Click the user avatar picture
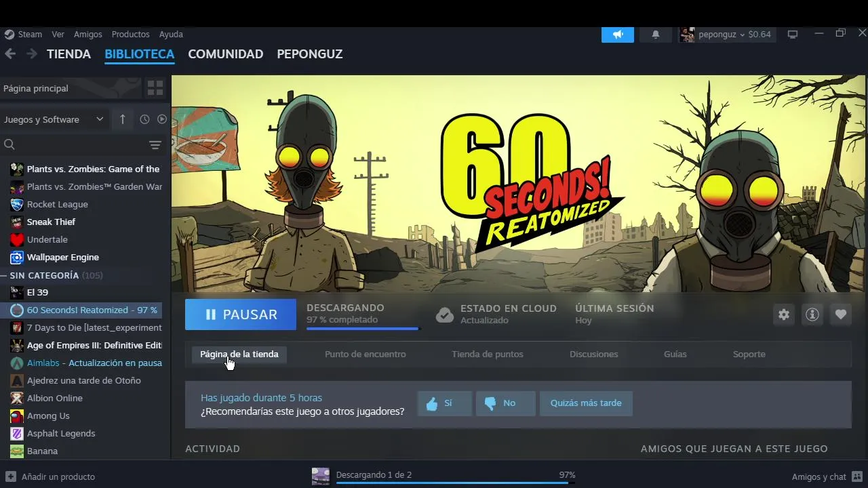 coord(687,35)
